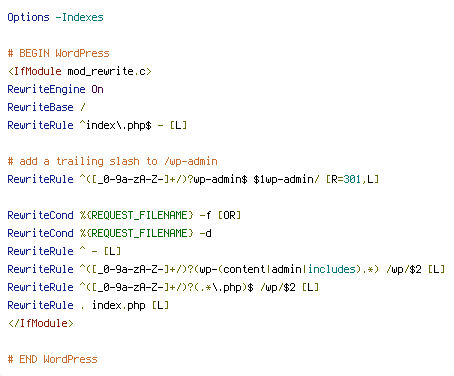Viewport: 454px width, 376px height.
Task: Click the 'RewriteRule ^ - [L]' directive
Action: pyautogui.click(x=64, y=251)
